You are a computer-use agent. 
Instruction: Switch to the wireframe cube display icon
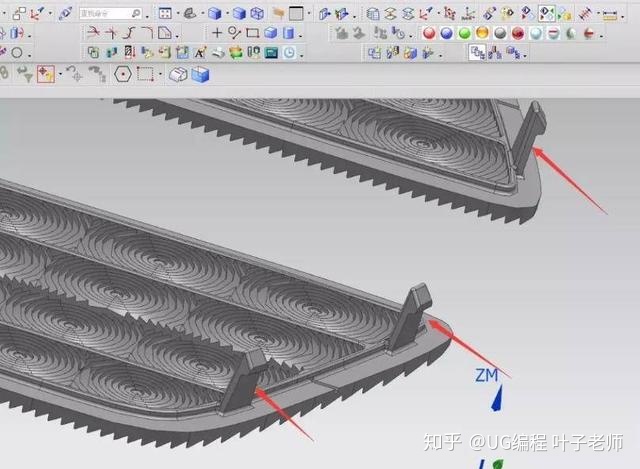[257, 13]
